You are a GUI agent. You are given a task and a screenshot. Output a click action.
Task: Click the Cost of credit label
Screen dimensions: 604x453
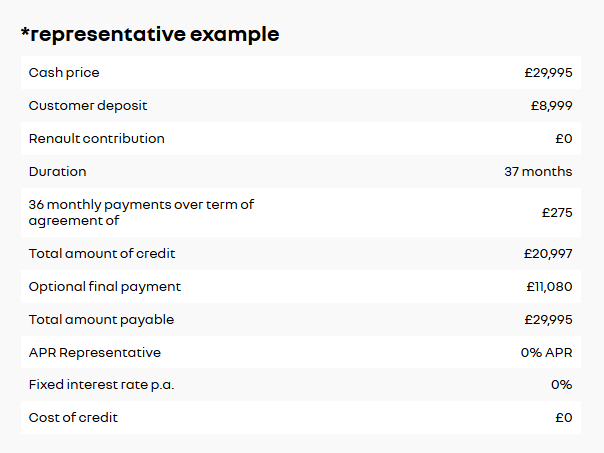pyautogui.click(x=73, y=418)
